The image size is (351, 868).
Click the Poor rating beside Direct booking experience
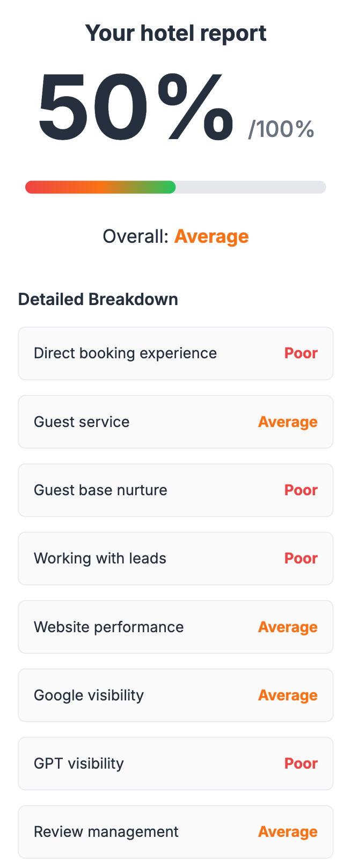(x=301, y=353)
